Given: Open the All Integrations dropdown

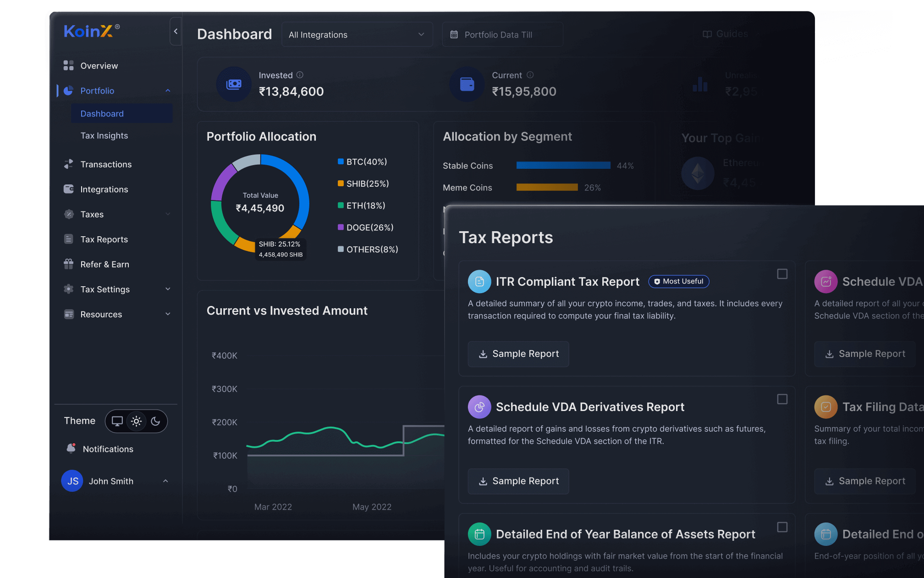Looking at the screenshot, I should pyautogui.click(x=357, y=34).
